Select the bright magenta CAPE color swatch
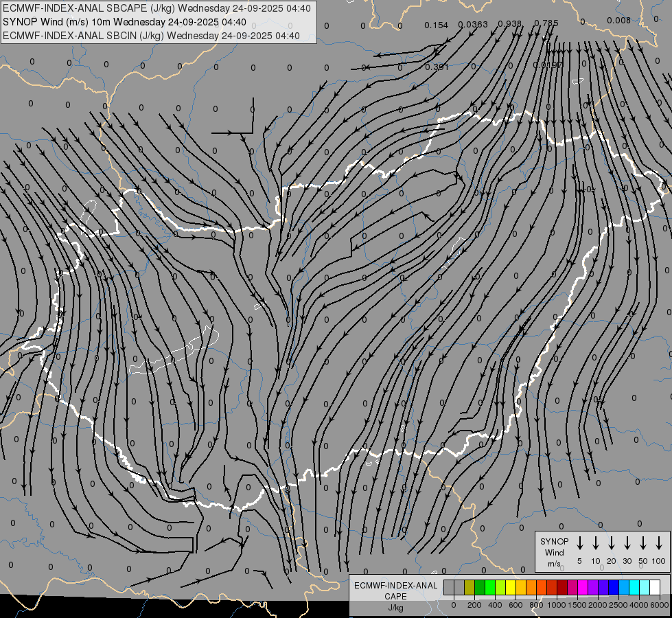 [583, 587]
